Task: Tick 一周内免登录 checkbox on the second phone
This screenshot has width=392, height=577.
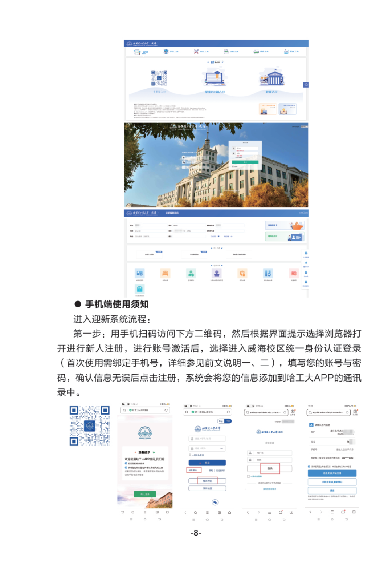Action: (190, 455)
